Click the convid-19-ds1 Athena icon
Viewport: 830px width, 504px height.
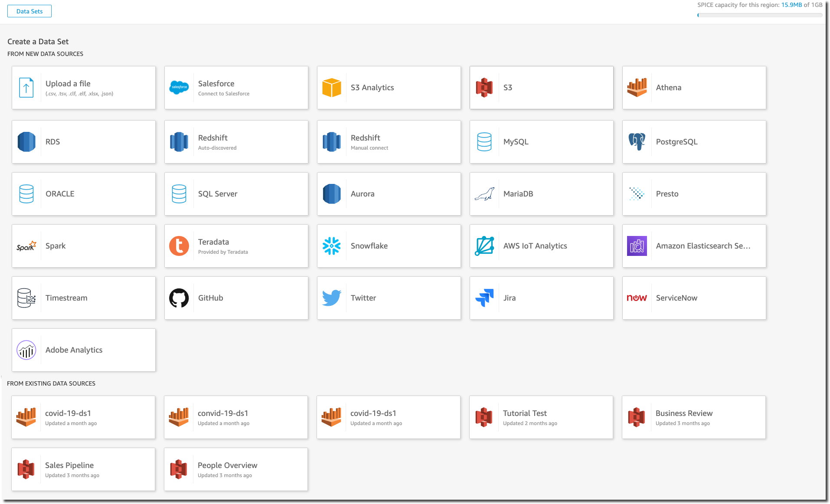click(179, 417)
